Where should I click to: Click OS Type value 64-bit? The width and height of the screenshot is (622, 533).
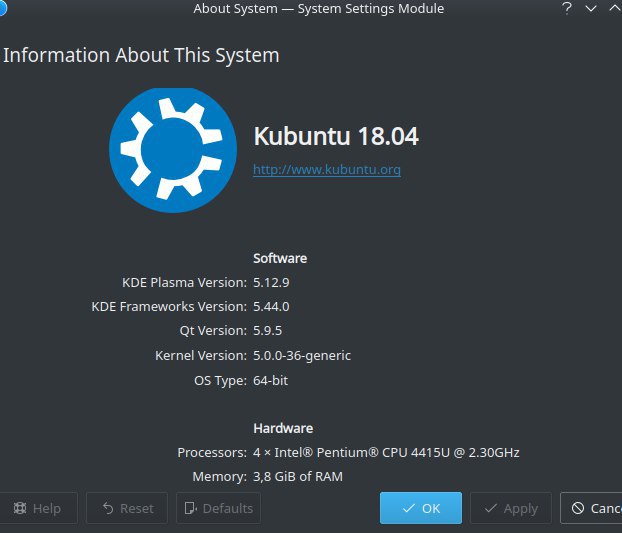(x=271, y=381)
